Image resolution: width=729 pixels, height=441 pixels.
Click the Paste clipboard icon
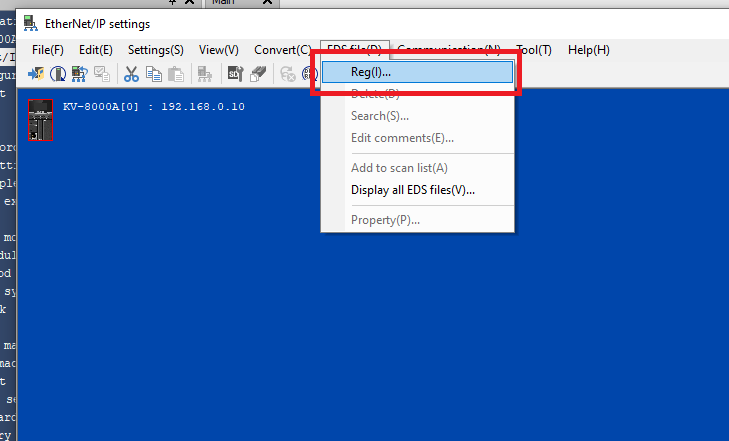[175, 73]
